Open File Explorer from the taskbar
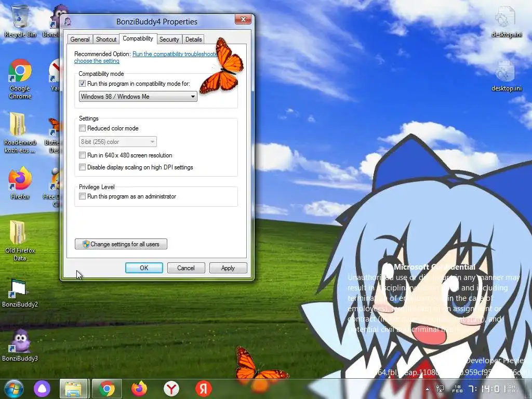 [x=74, y=389]
